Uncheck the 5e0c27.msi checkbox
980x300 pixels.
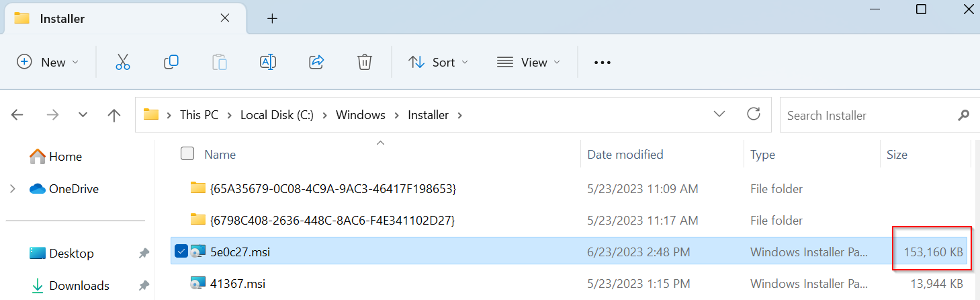point(181,252)
